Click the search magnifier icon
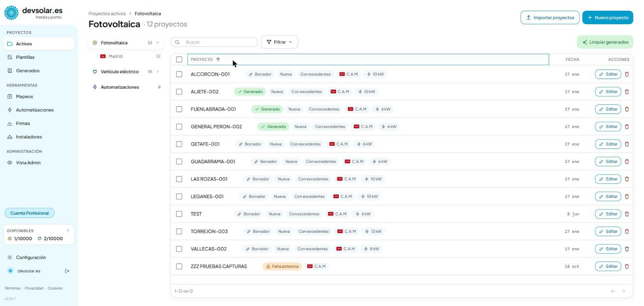Viewport: 644px width, 306px height. coord(178,42)
